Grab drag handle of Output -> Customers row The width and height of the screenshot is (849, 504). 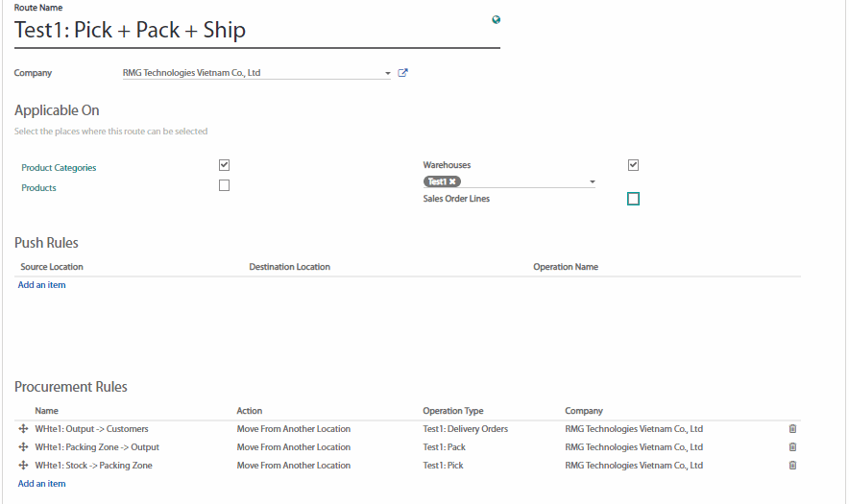tap(24, 429)
